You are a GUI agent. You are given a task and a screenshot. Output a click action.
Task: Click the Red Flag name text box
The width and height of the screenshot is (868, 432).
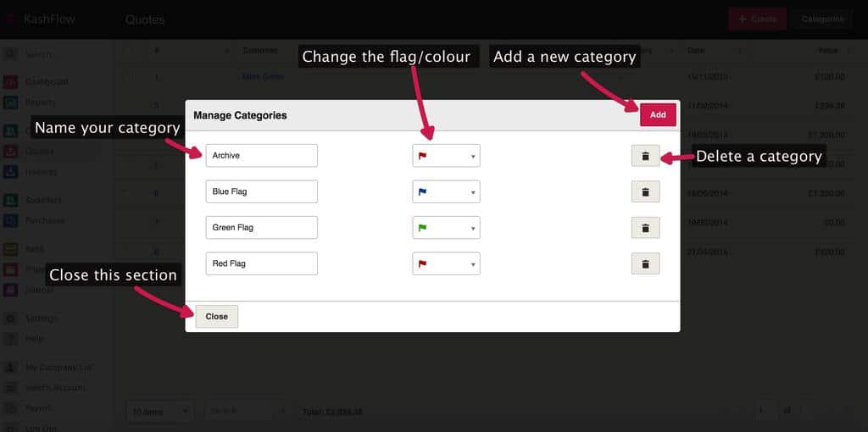pos(261,263)
